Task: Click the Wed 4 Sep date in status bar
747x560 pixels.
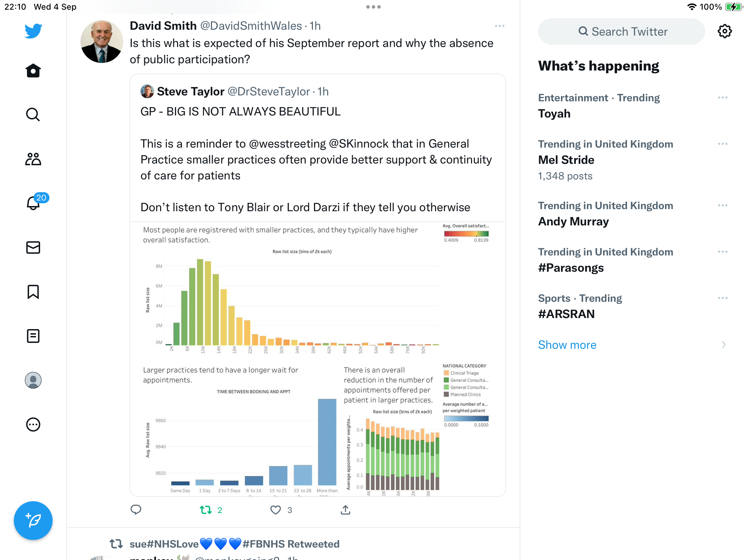Action: point(55,7)
